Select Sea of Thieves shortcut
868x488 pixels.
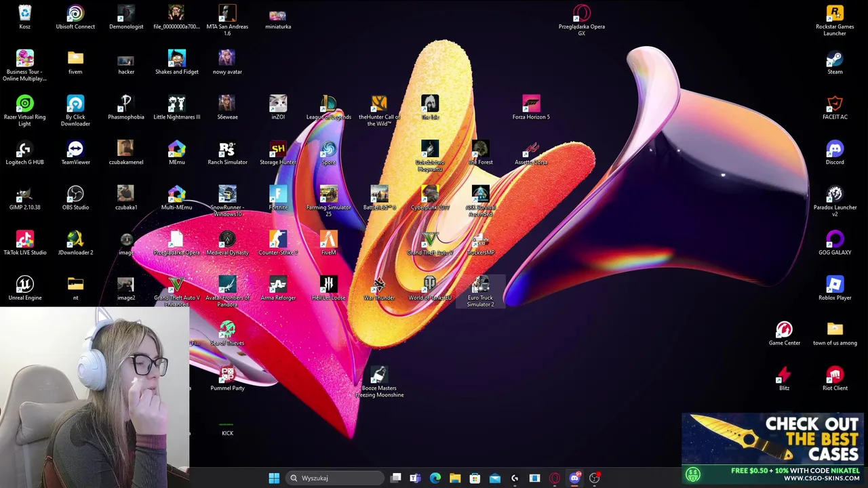(x=227, y=334)
